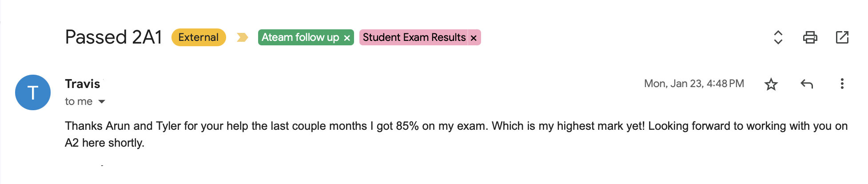Star the message from Travis
868x184 pixels.
(771, 84)
